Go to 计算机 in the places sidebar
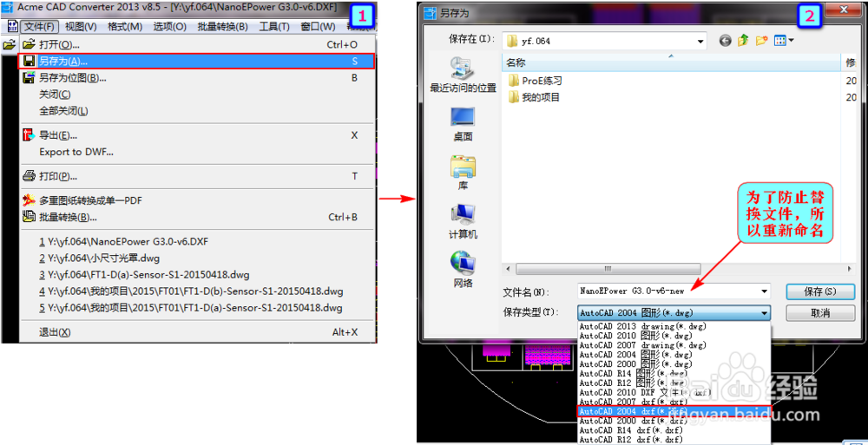This screenshot has height=445, width=868. [x=463, y=221]
